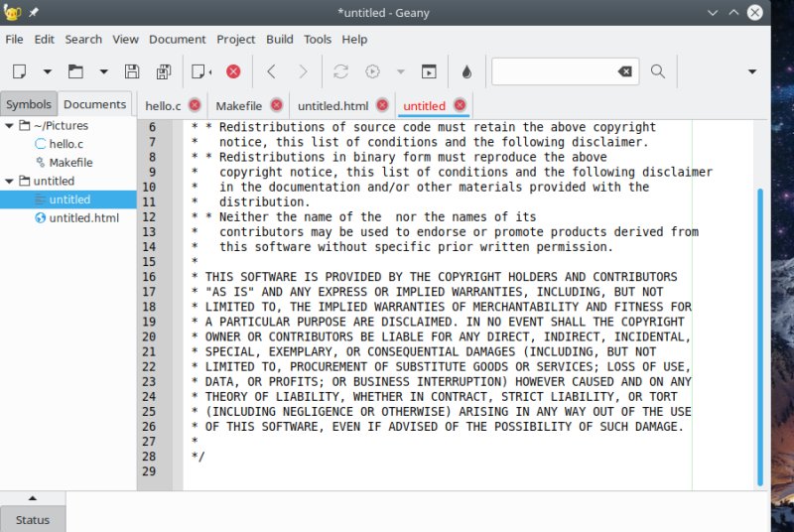The height and width of the screenshot is (532, 794).
Task: Switch to the hello.c editor tab
Action: [x=163, y=106]
